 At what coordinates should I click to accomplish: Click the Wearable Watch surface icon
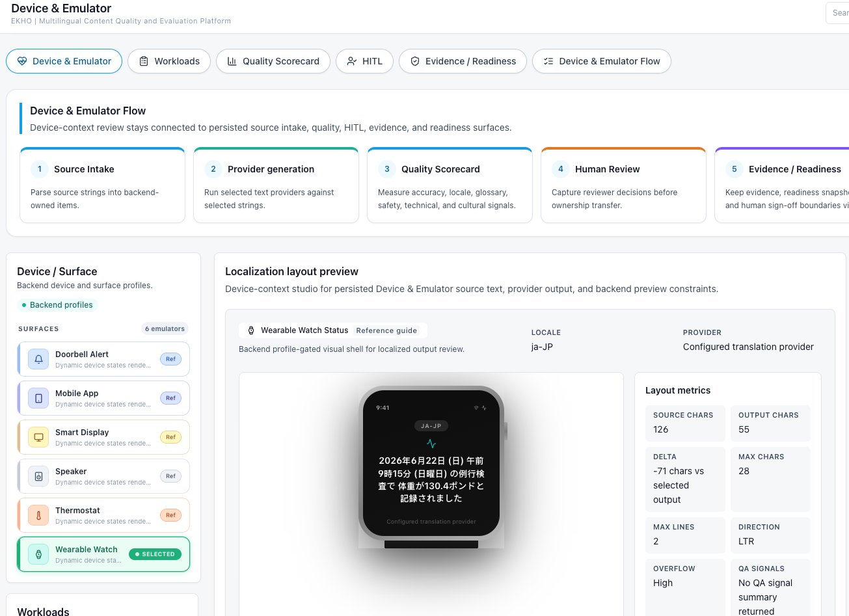(38, 554)
